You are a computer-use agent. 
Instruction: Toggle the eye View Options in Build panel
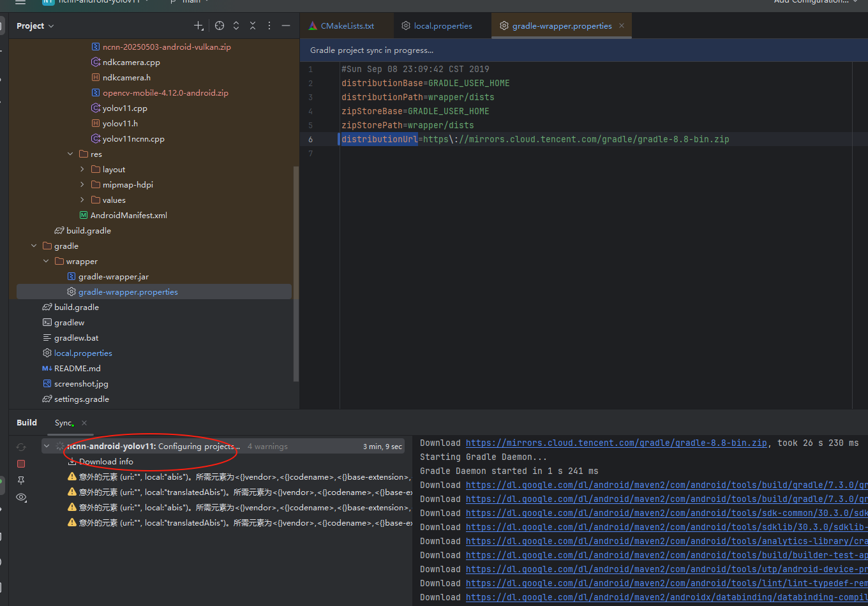pyautogui.click(x=21, y=497)
